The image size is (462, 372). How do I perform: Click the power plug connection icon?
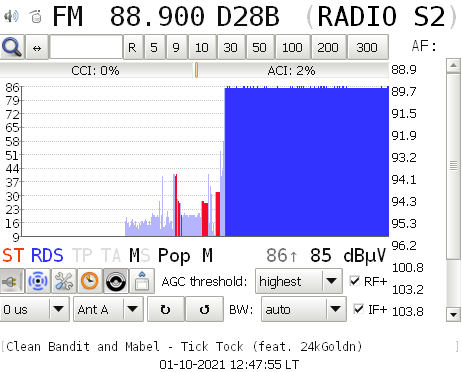tap(12, 281)
